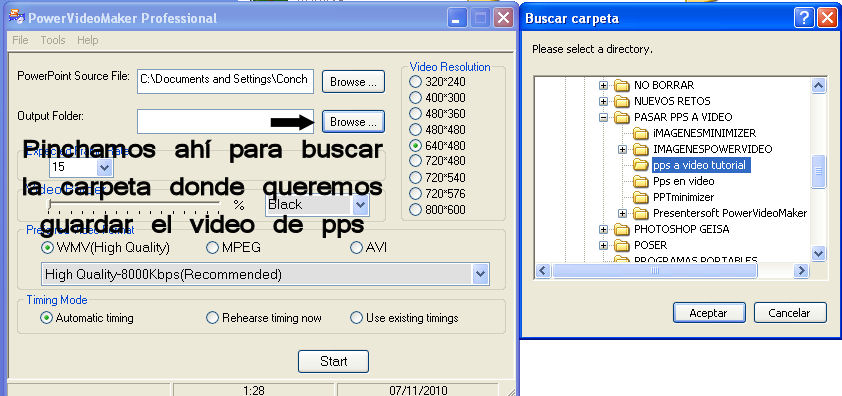
Task: Click the PowerVideoMaker app icon in title bar
Action: point(16,18)
